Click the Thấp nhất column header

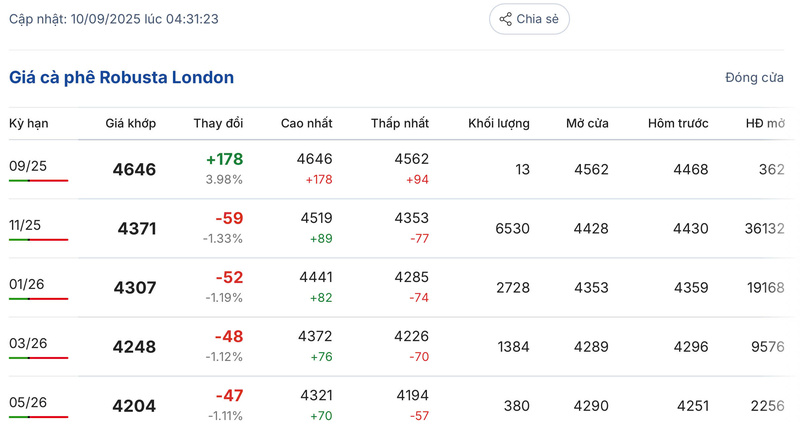click(400, 123)
